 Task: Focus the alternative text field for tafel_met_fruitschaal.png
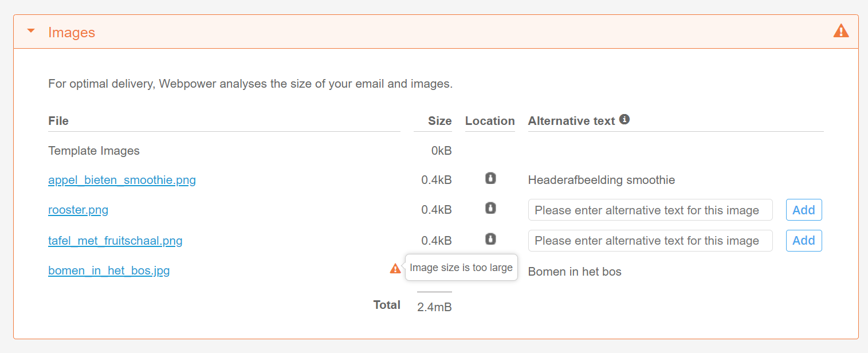(650, 241)
